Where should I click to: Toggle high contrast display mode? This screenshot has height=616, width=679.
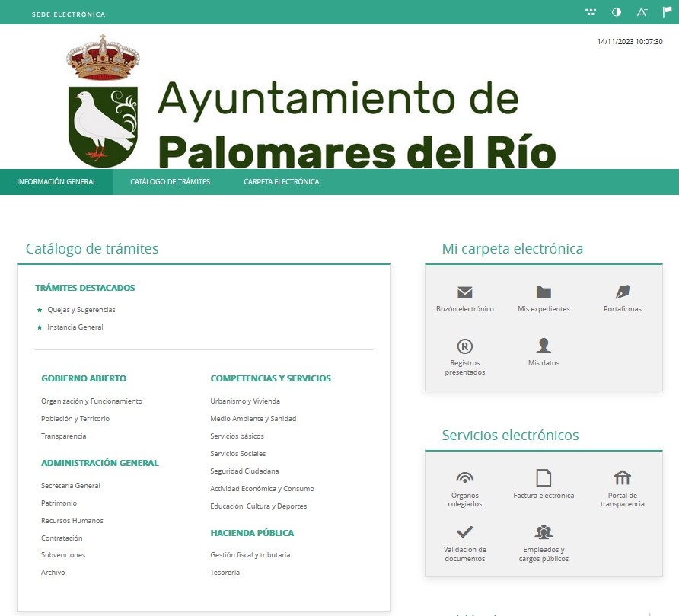[x=616, y=11]
